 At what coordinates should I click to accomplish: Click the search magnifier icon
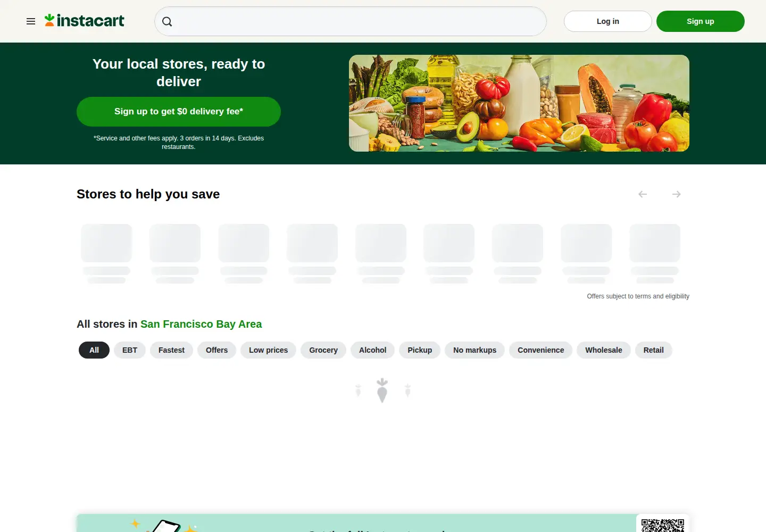[167, 21]
